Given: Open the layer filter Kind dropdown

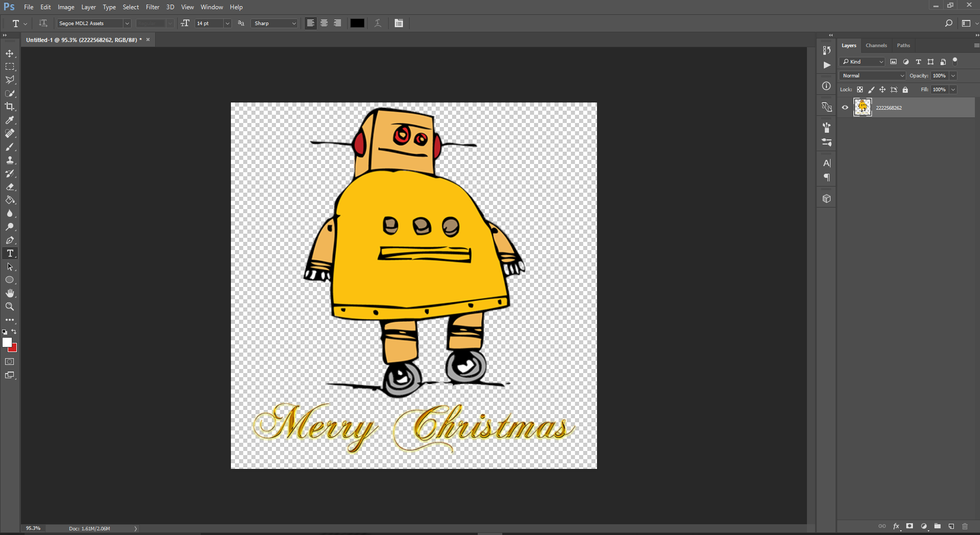Looking at the screenshot, I should click(x=862, y=61).
